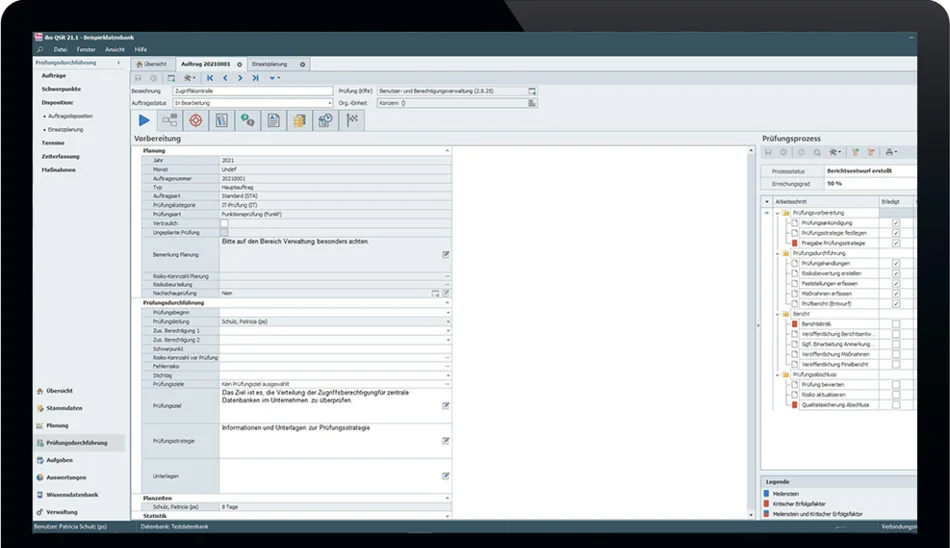Click print icon in Prüfungsprozess toolbar
Image resolution: width=950 pixels, height=548 pixels.
coord(891,152)
